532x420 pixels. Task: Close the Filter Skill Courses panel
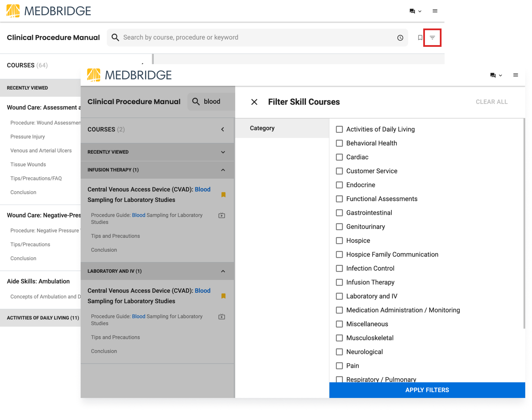254,102
